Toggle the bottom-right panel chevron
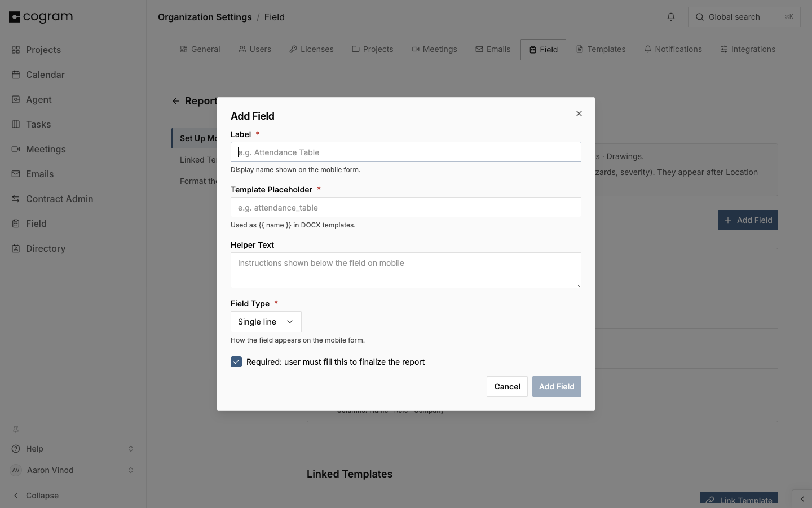 coord(802,499)
